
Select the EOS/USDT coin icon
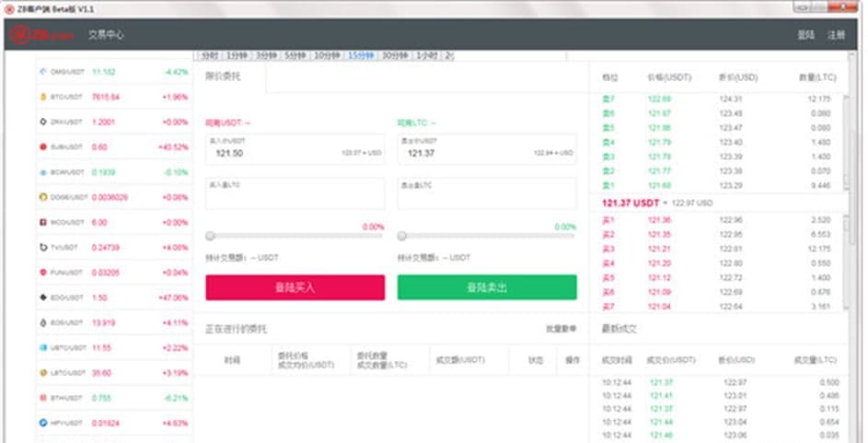pyautogui.click(x=42, y=323)
